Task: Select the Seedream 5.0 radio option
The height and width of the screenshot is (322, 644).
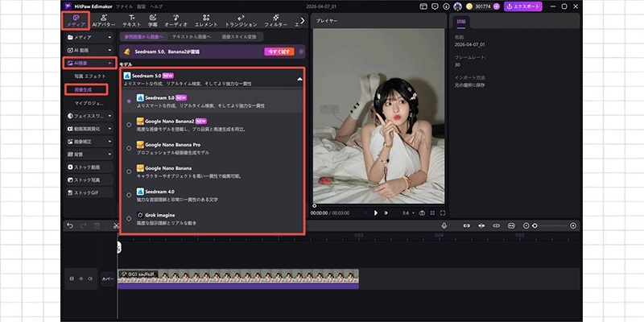Action: pos(129,101)
